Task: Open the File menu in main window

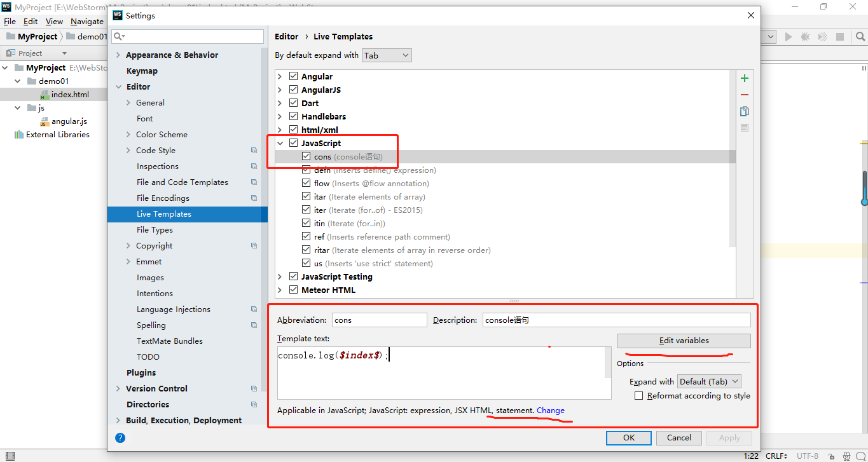Action: (10, 22)
